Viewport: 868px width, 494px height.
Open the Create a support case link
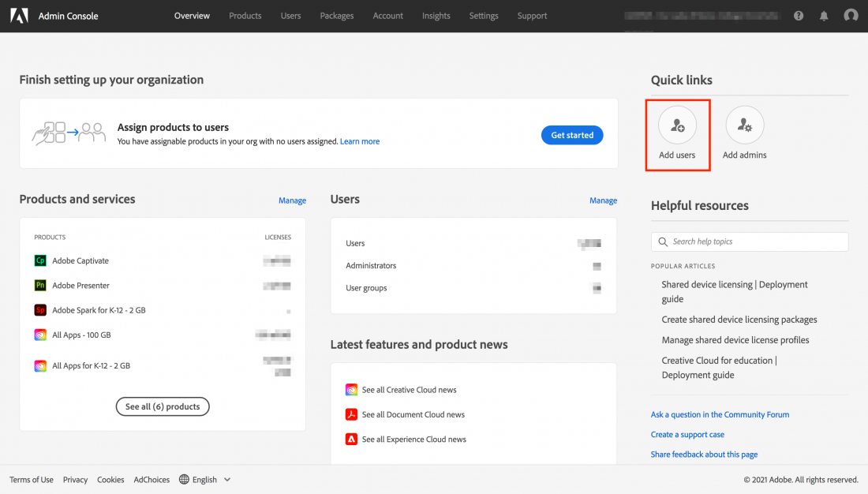pyautogui.click(x=687, y=435)
